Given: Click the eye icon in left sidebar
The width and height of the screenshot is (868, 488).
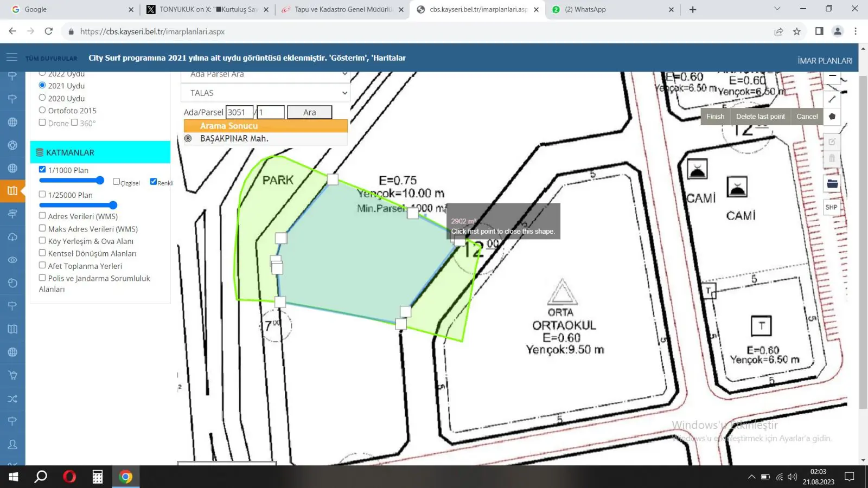Looking at the screenshot, I should [12, 260].
